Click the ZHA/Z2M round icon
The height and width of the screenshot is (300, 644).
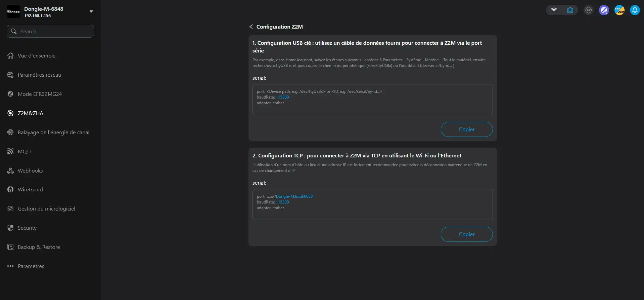pyautogui.click(x=619, y=10)
